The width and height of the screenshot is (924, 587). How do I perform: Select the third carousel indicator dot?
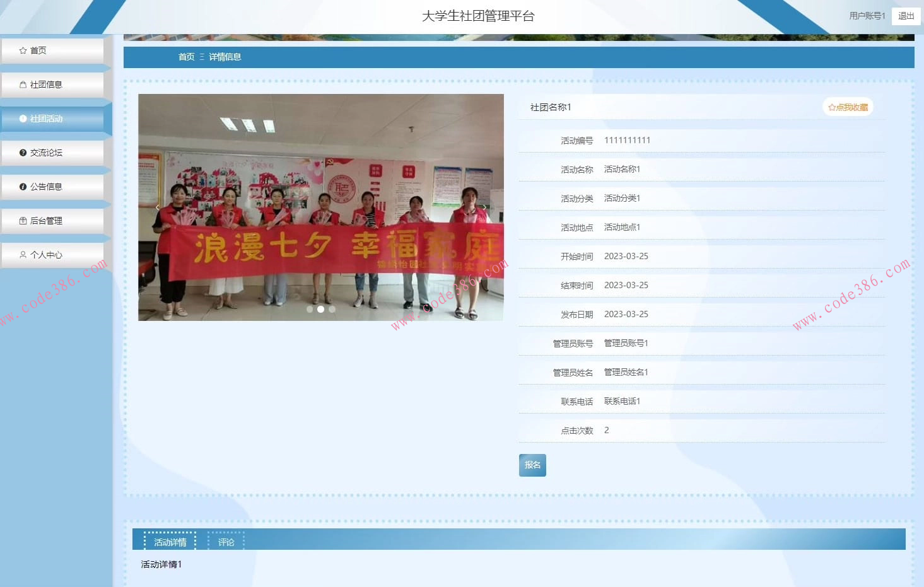click(332, 309)
